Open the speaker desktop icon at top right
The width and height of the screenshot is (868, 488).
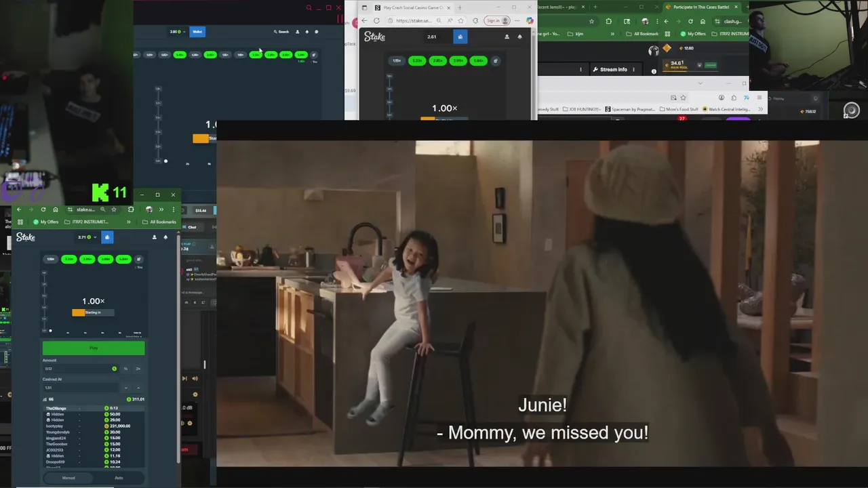point(852,110)
